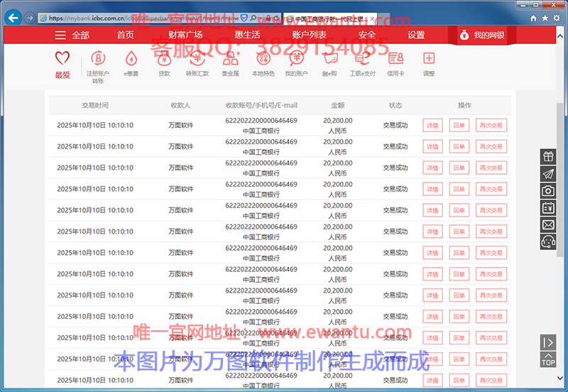Open the 设置 menu

(416, 35)
